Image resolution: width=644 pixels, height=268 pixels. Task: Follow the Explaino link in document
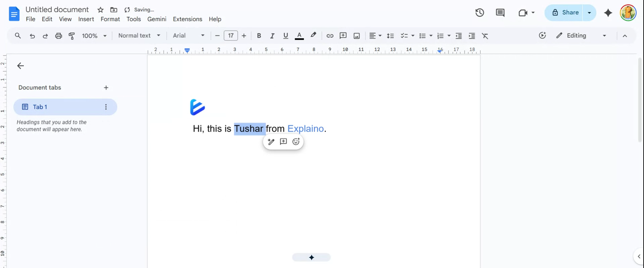pyautogui.click(x=305, y=129)
